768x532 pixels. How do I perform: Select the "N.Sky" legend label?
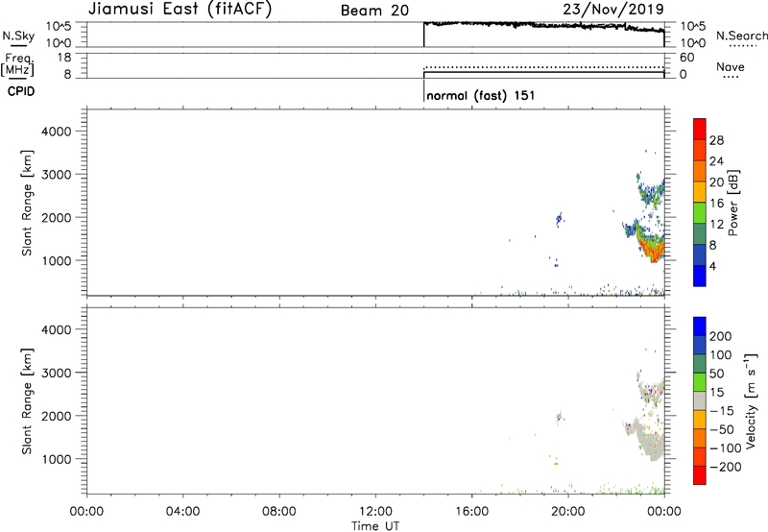[x=18, y=36]
